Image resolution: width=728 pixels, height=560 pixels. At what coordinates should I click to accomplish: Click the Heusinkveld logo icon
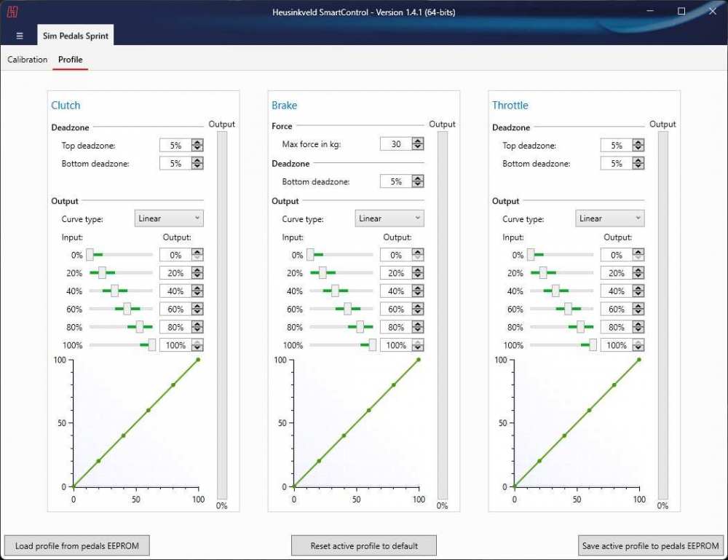12,12
